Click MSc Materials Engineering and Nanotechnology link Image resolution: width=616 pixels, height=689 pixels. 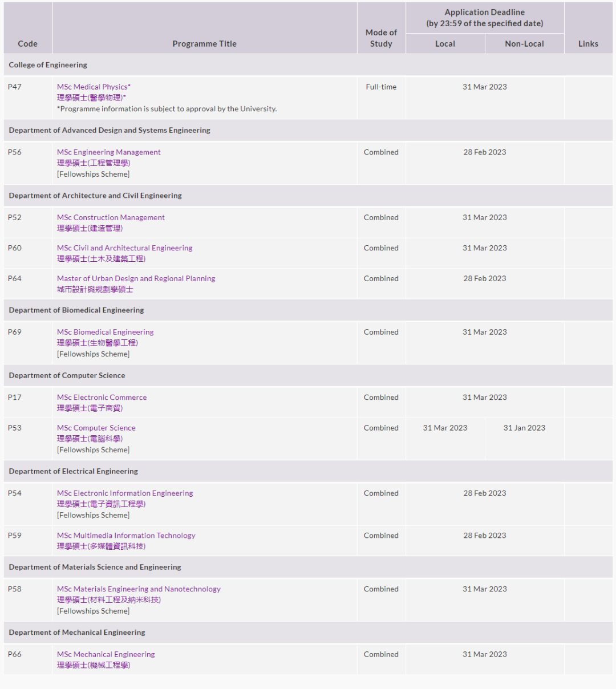coord(139,589)
